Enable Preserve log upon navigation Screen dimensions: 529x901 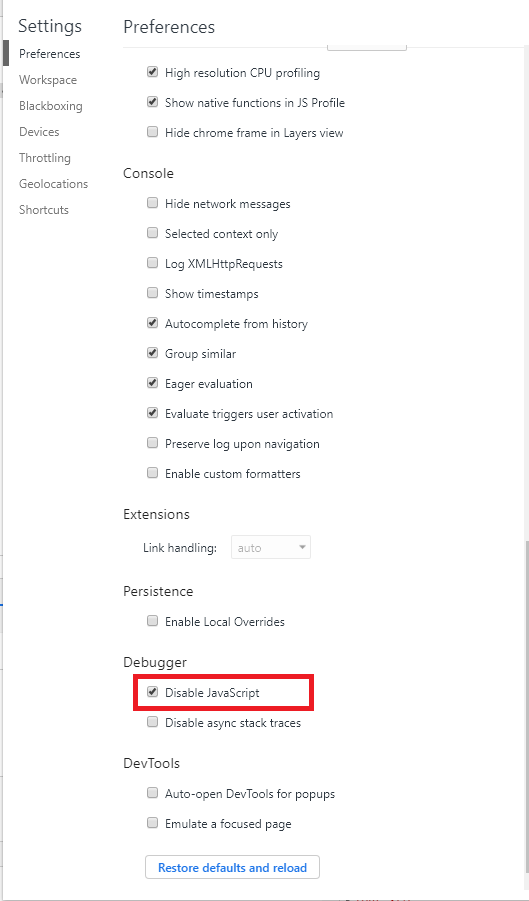152,443
